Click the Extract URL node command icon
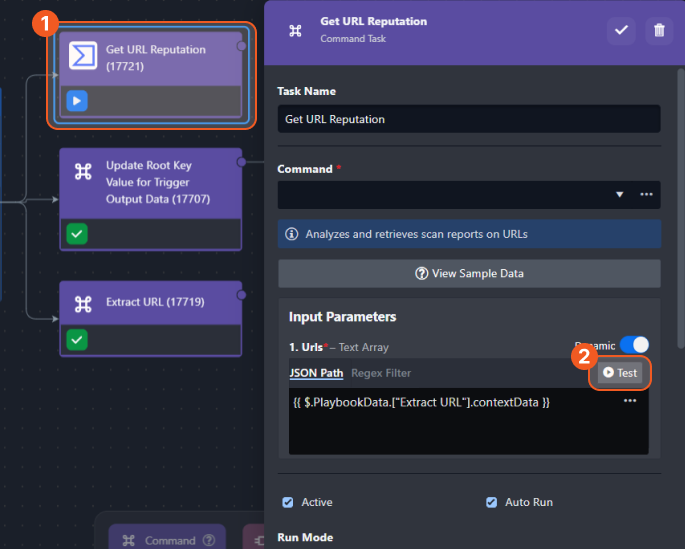Viewport: 685px width, 549px height. point(83,304)
